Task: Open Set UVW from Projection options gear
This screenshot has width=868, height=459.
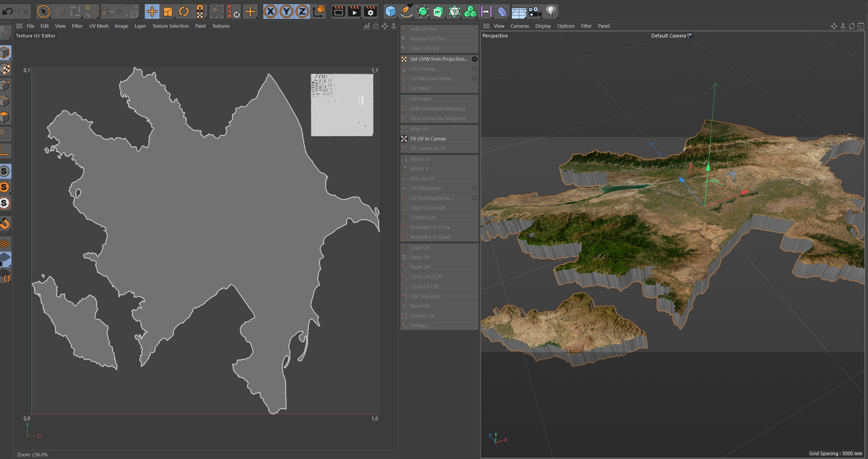Action: pyautogui.click(x=474, y=59)
